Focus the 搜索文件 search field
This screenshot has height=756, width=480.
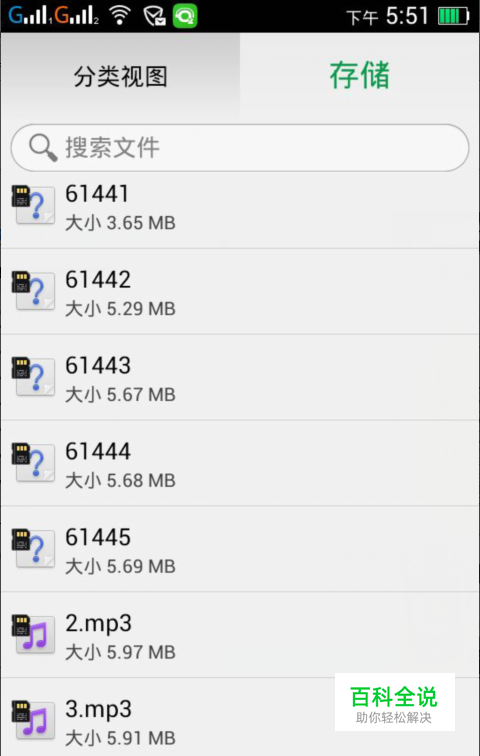coord(240,148)
